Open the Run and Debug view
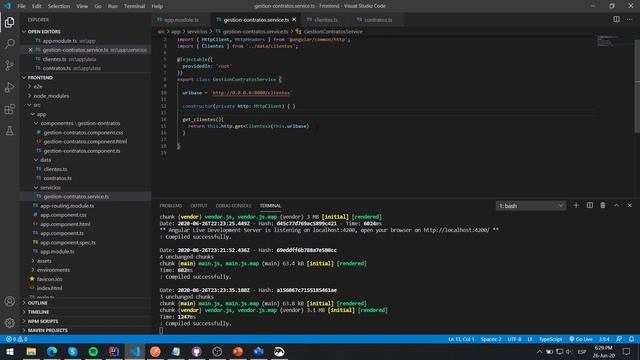The height and width of the screenshot is (360, 640). (9, 87)
